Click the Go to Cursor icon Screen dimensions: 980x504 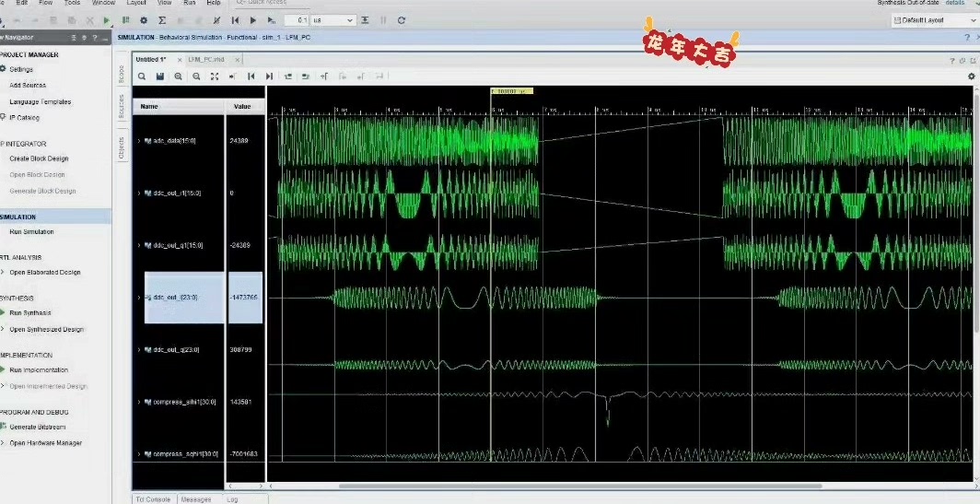(x=232, y=76)
